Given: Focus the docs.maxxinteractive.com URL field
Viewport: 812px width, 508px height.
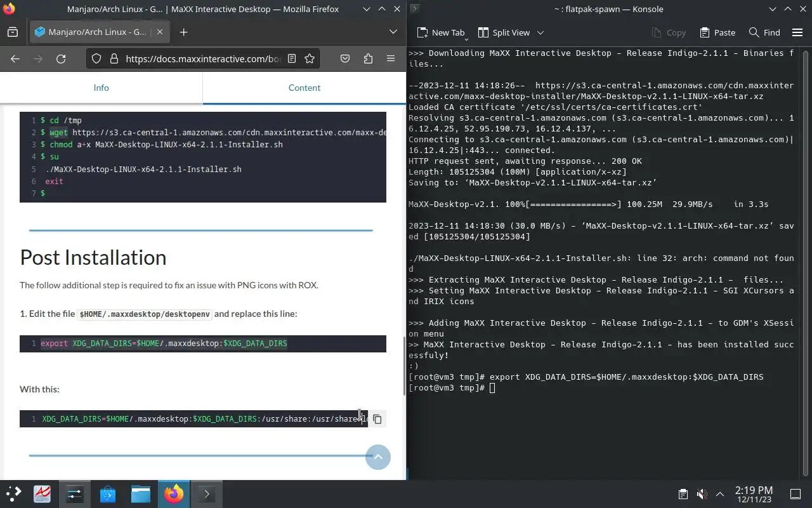Looking at the screenshot, I should pos(203,58).
